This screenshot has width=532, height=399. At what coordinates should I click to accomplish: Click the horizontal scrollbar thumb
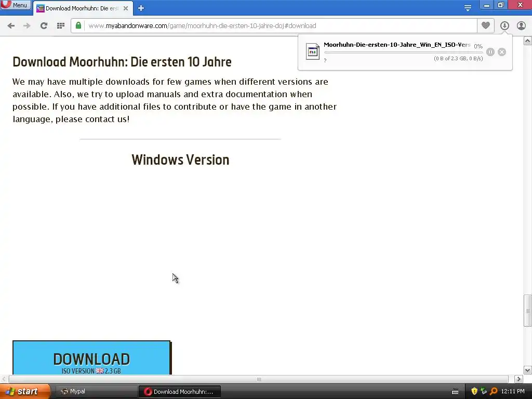(x=259, y=379)
